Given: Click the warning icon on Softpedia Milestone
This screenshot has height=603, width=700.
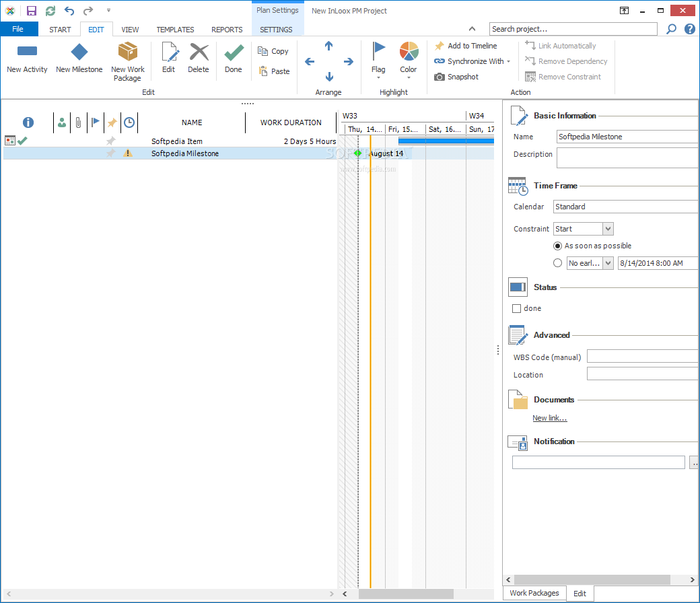Looking at the screenshot, I should (x=128, y=153).
